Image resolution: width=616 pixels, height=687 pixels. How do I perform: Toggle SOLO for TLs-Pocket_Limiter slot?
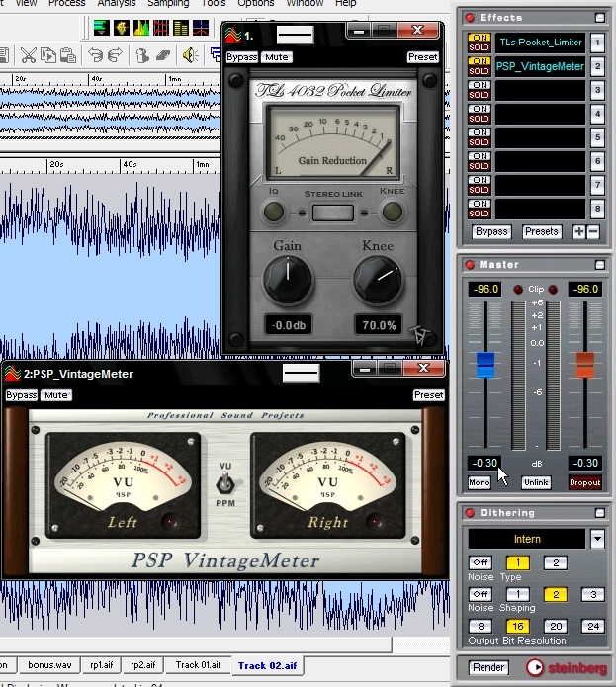(480, 47)
